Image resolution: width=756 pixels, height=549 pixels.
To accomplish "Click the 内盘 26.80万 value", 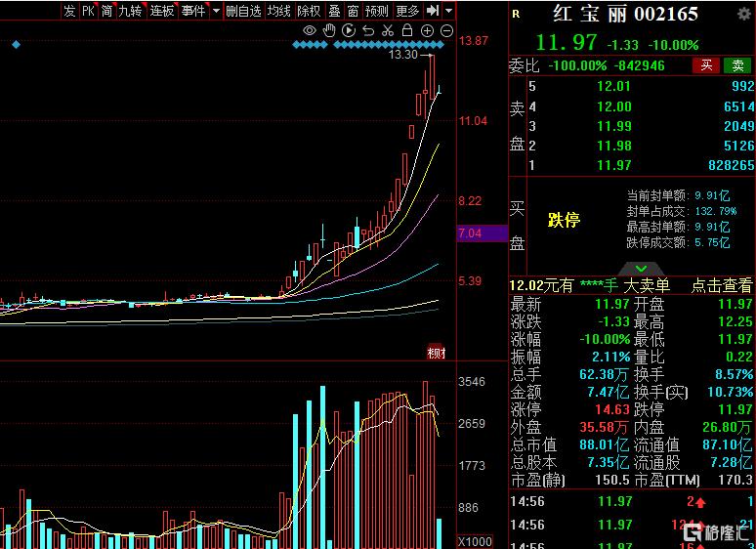I will click(727, 427).
